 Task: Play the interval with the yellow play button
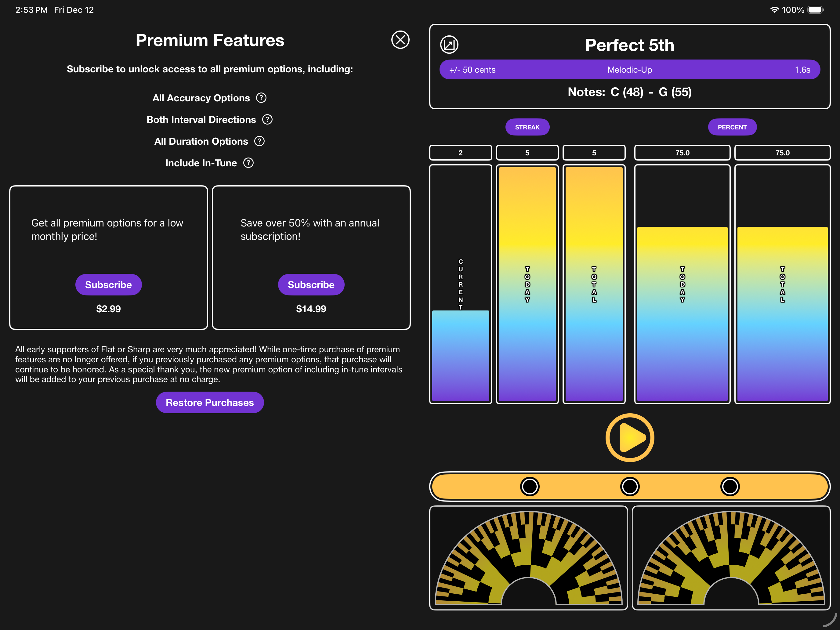630,437
